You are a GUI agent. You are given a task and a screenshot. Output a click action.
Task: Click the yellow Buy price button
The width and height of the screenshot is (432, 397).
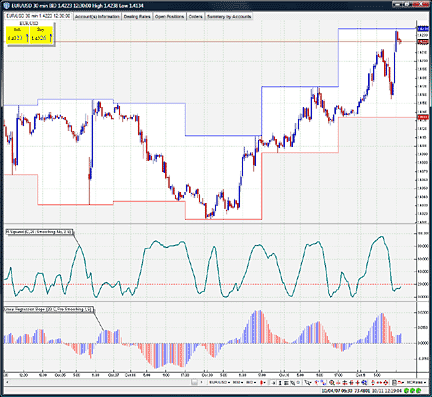[x=41, y=35]
